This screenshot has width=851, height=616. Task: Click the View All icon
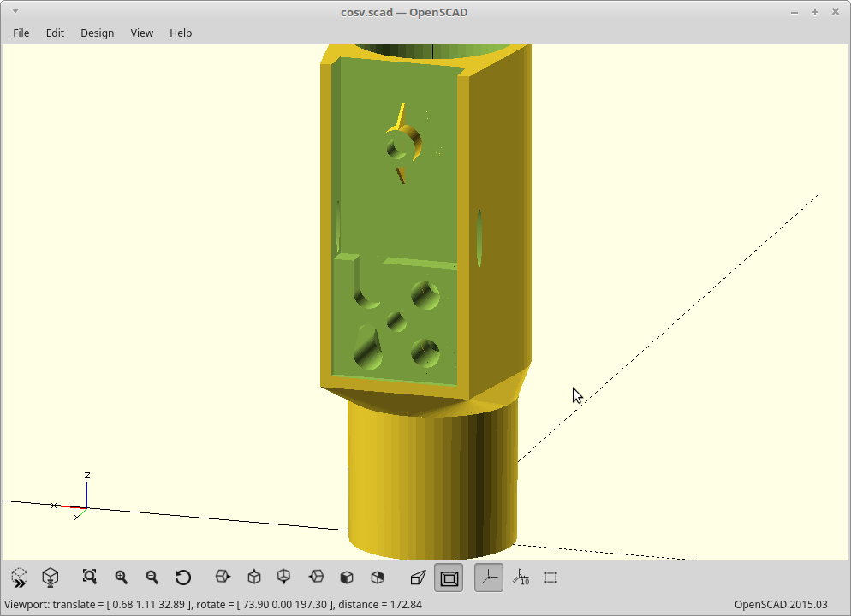[x=90, y=577]
